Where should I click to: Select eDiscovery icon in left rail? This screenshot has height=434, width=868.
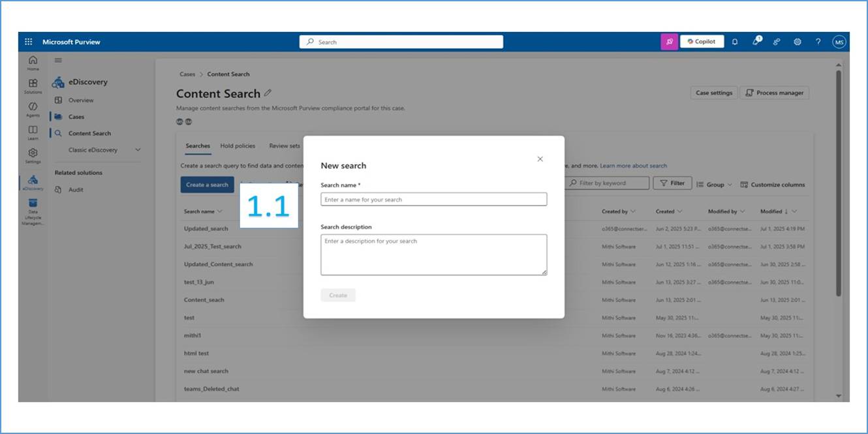[x=33, y=183]
